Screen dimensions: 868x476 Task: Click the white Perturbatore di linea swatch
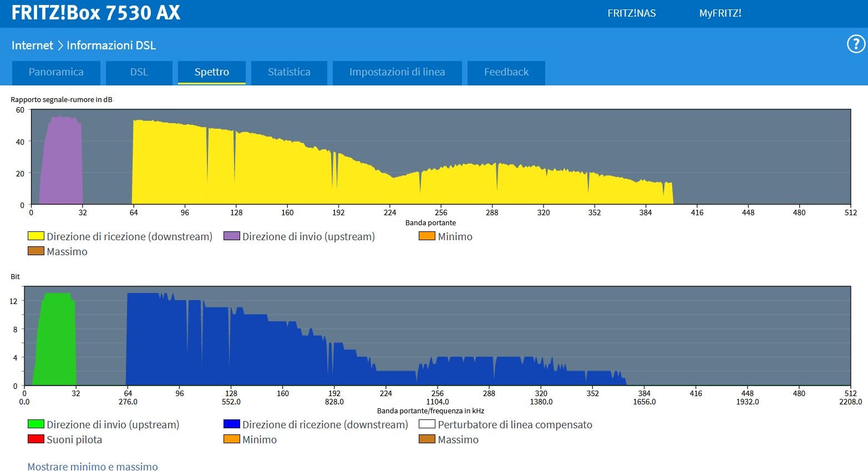(x=427, y=424)
